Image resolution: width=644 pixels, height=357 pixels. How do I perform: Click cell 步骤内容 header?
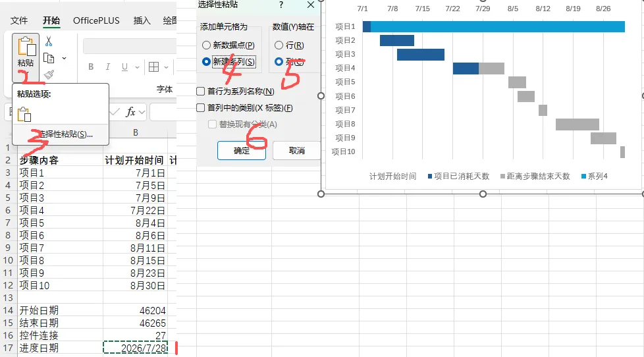60,160
